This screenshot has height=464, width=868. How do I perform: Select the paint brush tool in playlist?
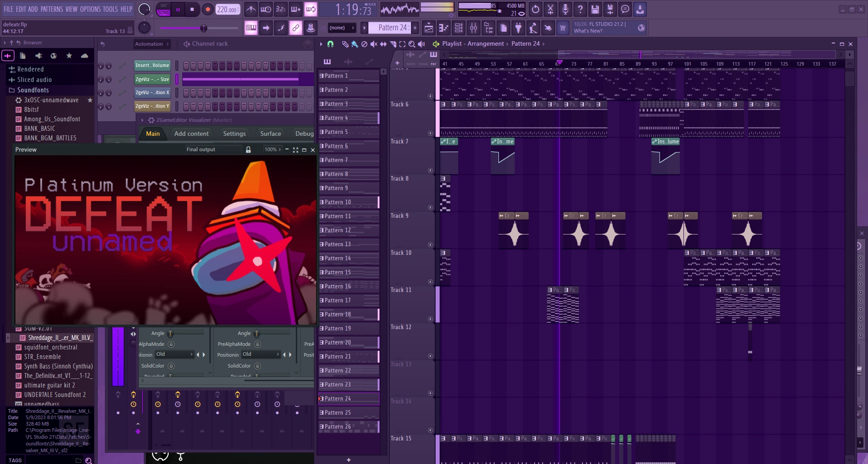click(x=355, y=44)
